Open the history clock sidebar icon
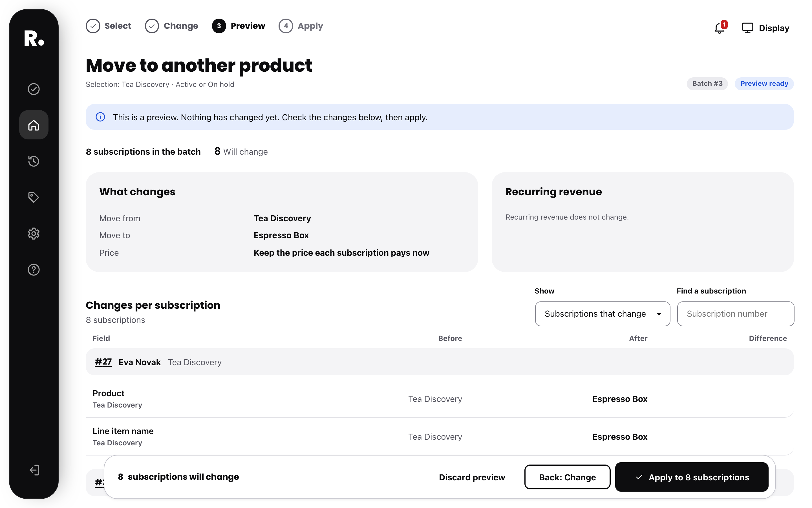The image size is (812, 508). 34,161
